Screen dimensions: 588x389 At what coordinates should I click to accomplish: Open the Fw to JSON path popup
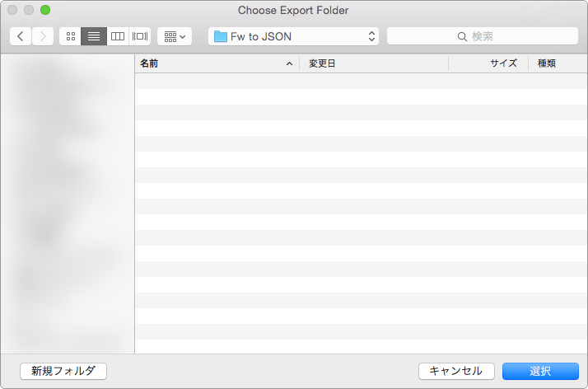[x=293, y=36]
